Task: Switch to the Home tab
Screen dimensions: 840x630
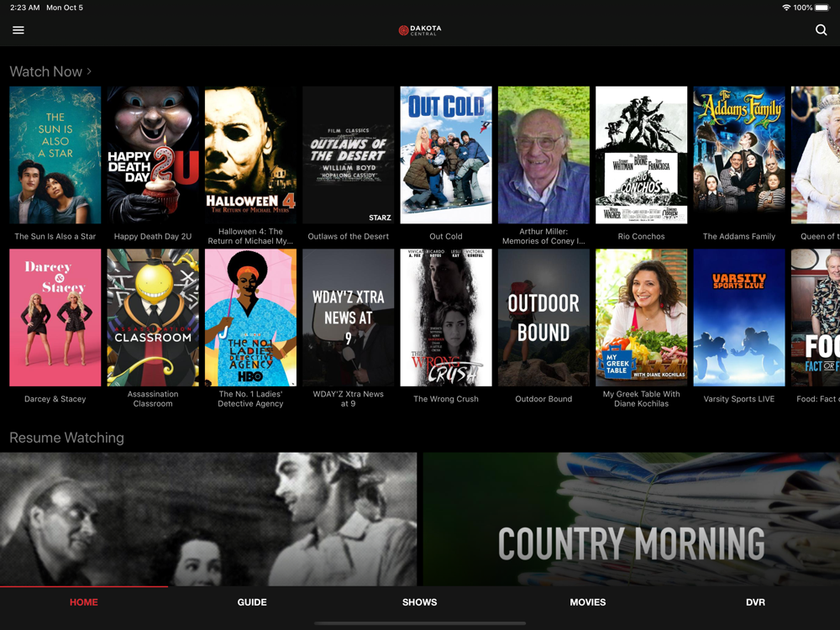Action: [83, 602]
